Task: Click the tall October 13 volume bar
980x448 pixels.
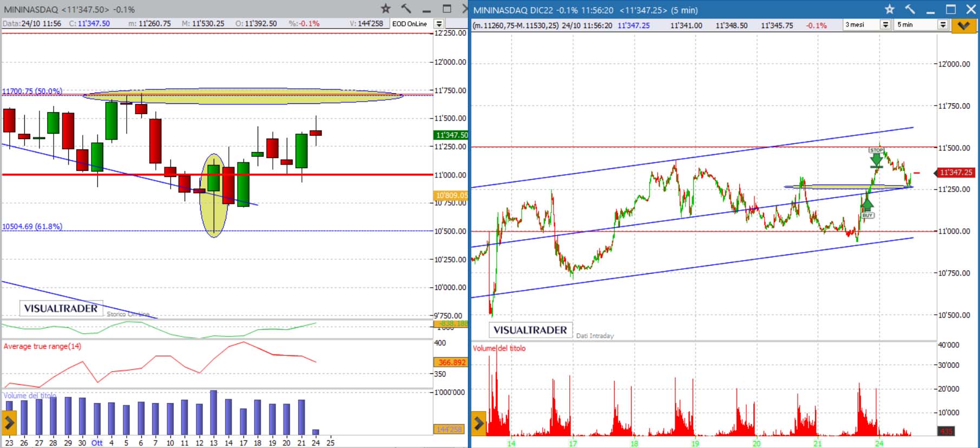Action: coord(214,412)
